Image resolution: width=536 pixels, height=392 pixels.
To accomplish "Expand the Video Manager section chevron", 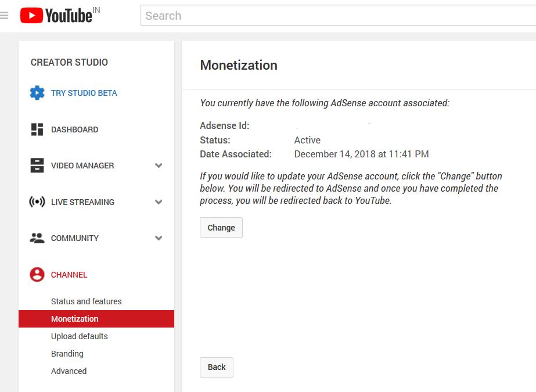I will pyautogui.click(x=159, y=166).
